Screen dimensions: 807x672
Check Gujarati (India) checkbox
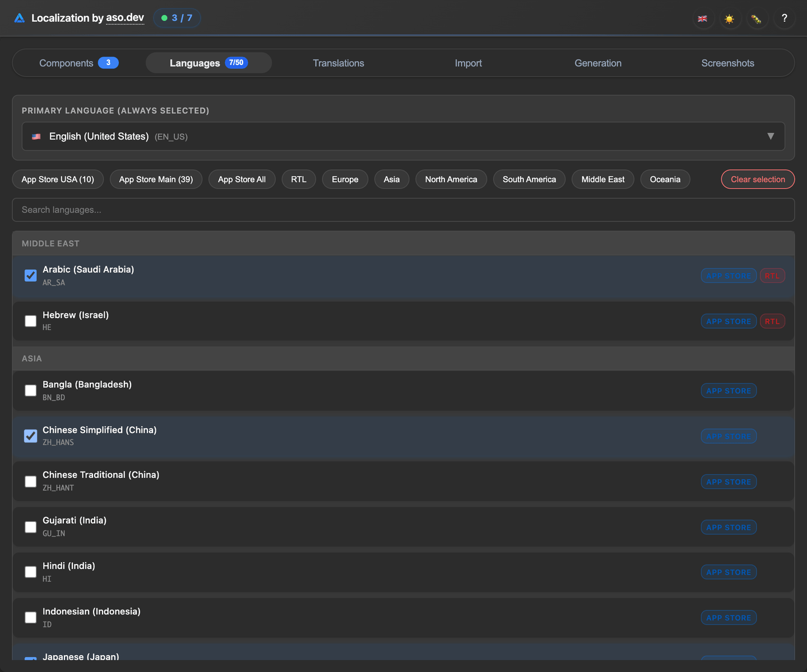[x=31, y=527]
